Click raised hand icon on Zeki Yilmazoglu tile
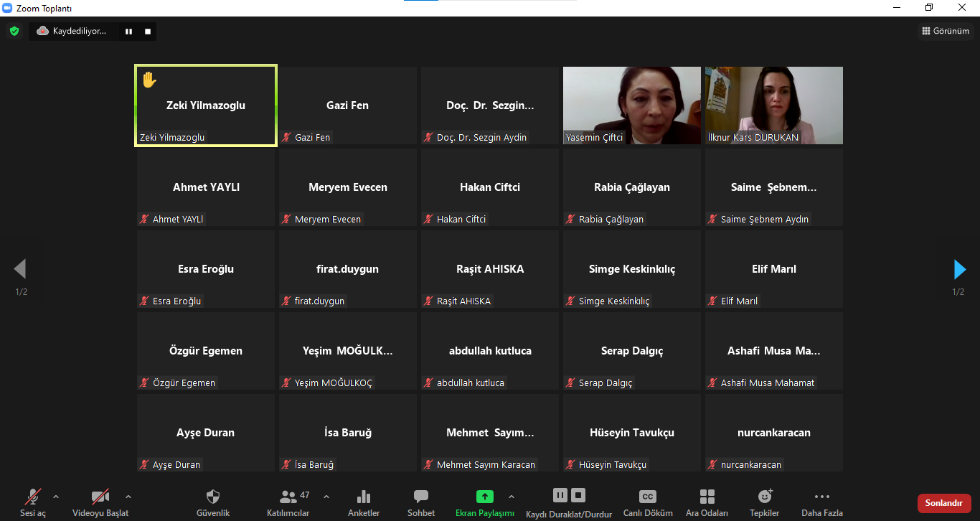This screenshot has height=521, width=980. click(149, 80)
